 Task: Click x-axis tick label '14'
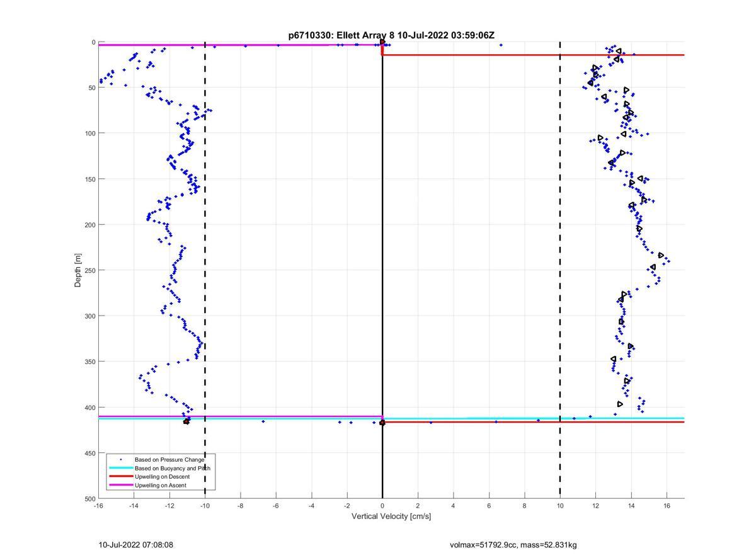tap(631, 505)
